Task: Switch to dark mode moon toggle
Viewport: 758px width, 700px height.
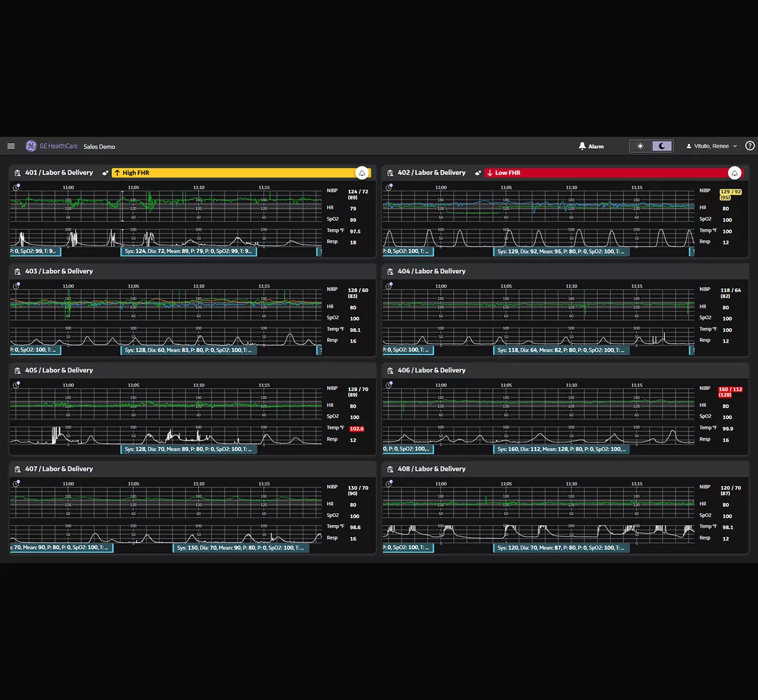Action: (x=662, y=146)
